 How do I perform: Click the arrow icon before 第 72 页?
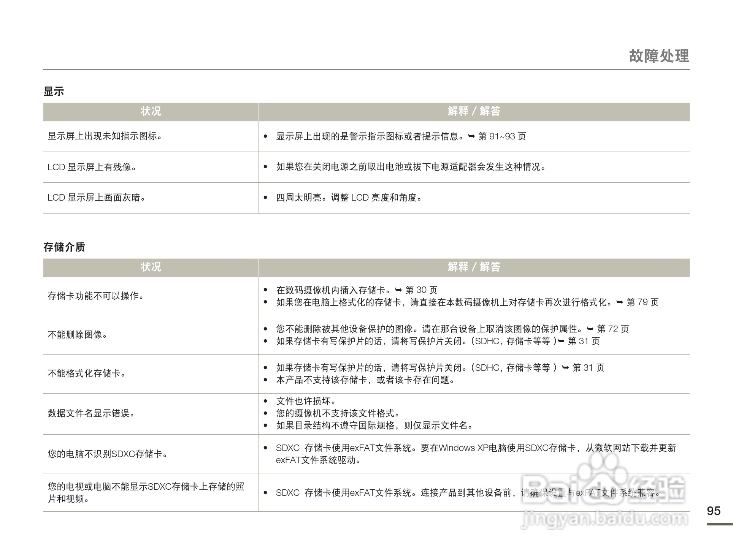point(590,328)
